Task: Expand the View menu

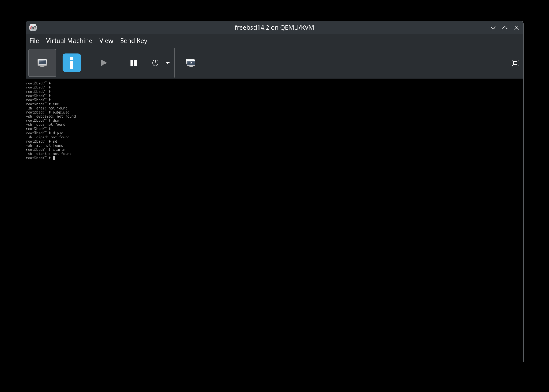Action: point(106,41)
